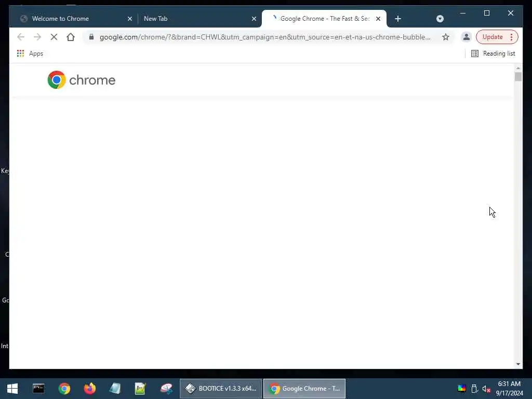The height and width of the screenshot is (399, 532).
Task: Open the Apps shortcut label
Action: pos(36,54)
